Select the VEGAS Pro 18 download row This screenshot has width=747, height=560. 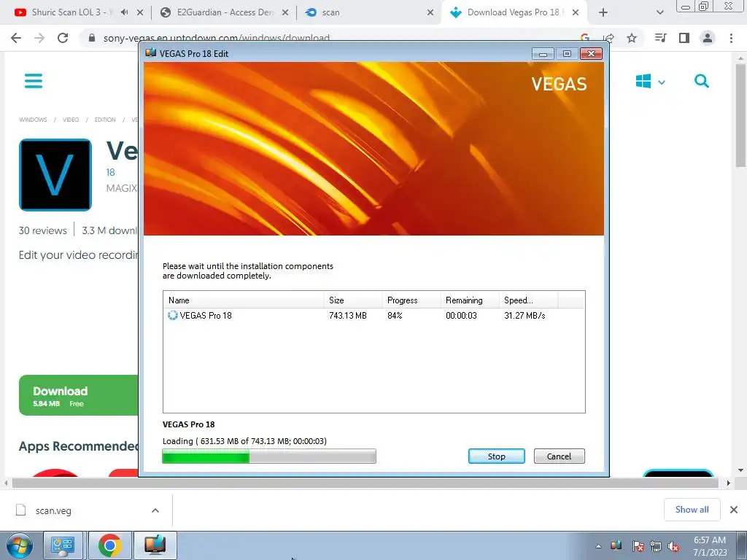click(374, 315)
